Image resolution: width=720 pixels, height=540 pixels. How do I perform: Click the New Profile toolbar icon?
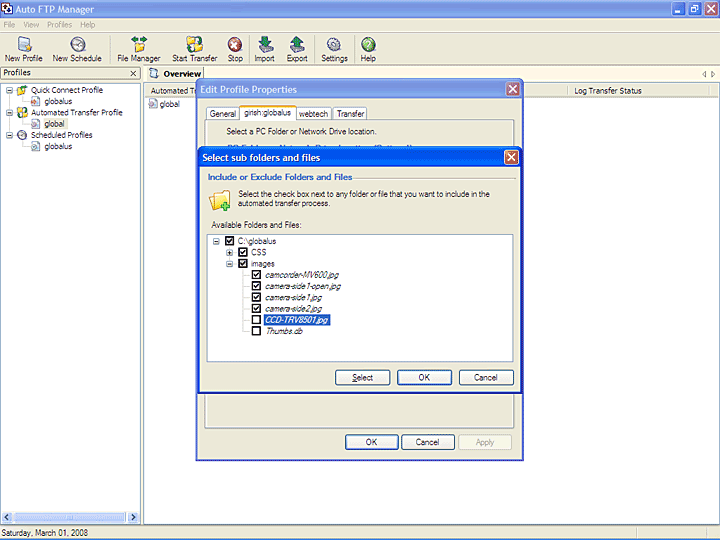coord(24,44)
